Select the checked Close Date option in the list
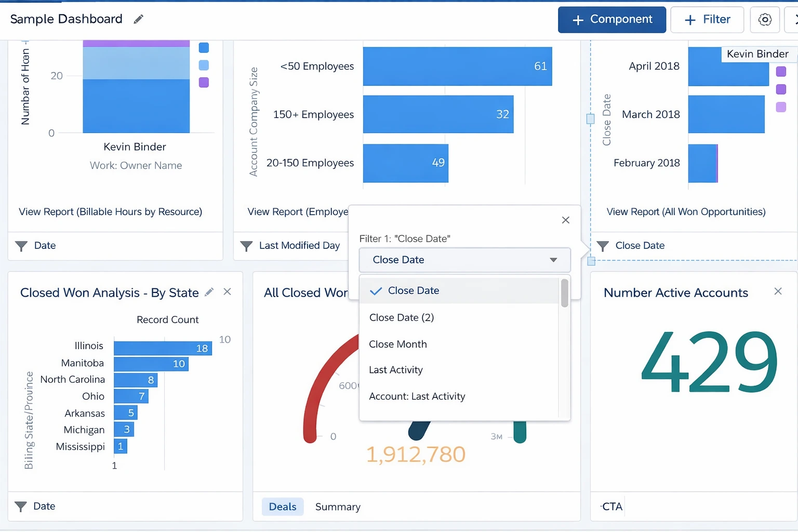The image size is (798, 532). point(414,290)
